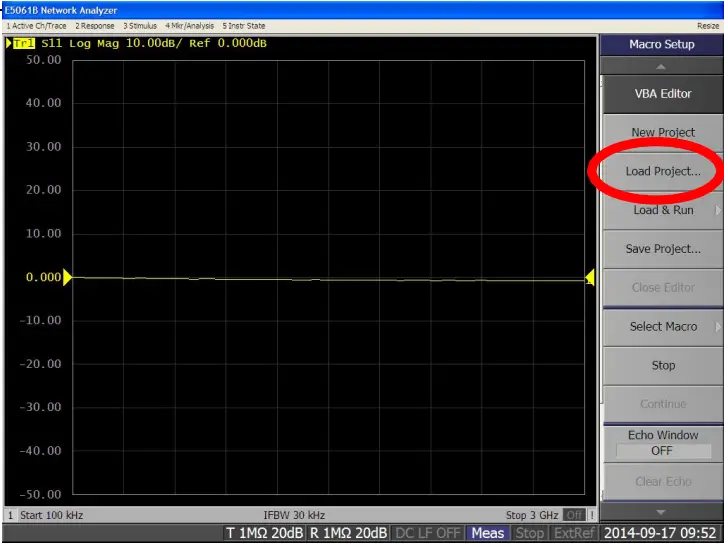The height and width of the screenshot is (547, 724).
Task: Click the exclamation warning indicator
Action: (x=591, y=515)
